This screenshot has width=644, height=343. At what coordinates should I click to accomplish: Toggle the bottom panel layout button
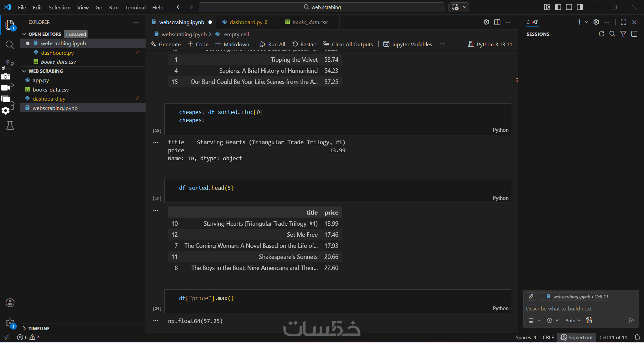click(569, 7)
